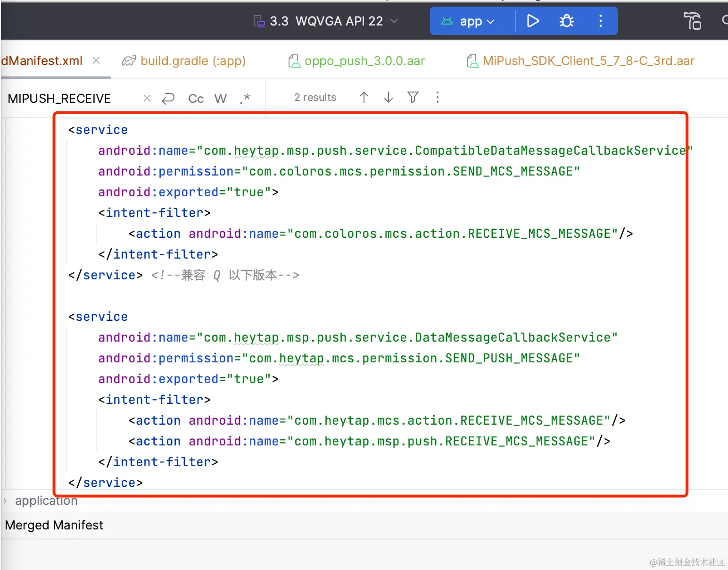
Task: Click the new line search icon
Action: (168, 98)
